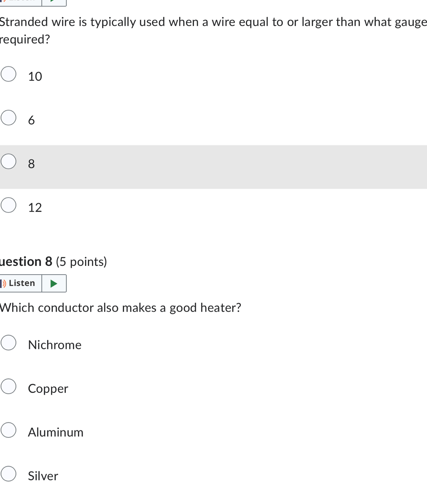Select the Nichrome radio button
This screenshot has width=427, height=504.
pos(8,343)
